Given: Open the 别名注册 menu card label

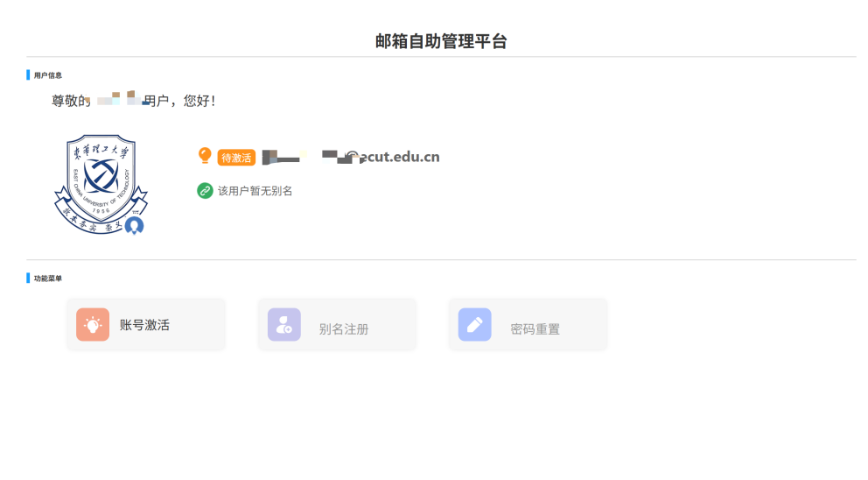Looking at the screenshot, I should coord(344,329).
